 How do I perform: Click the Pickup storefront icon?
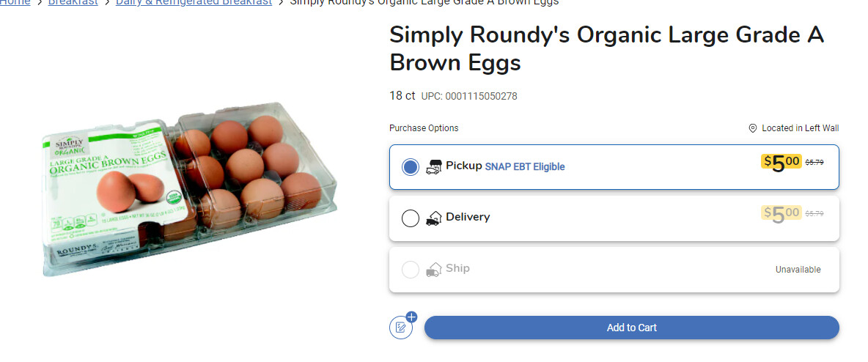tap(433, 167)
